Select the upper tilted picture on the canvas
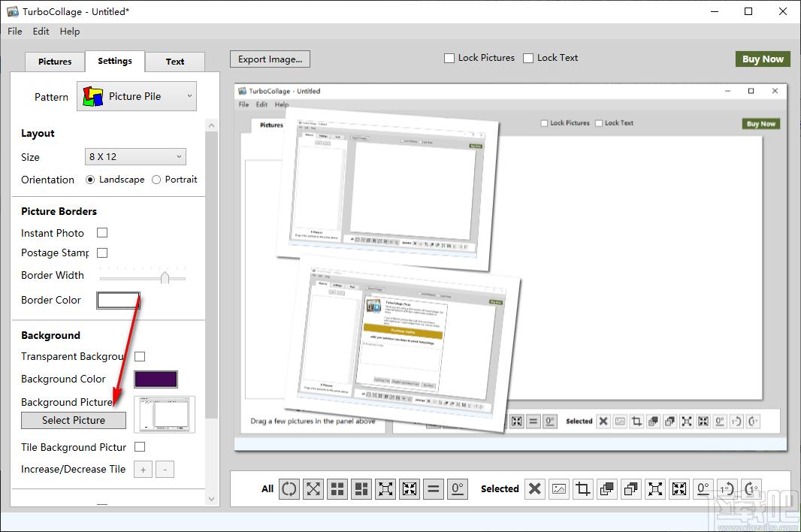The width and height of the screenshot is (801, 532). coord(387,189)
